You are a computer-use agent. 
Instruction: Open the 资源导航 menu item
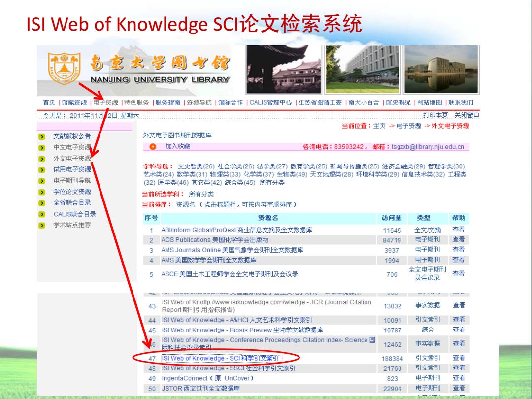pyautogui.click(x=199, y=102)
